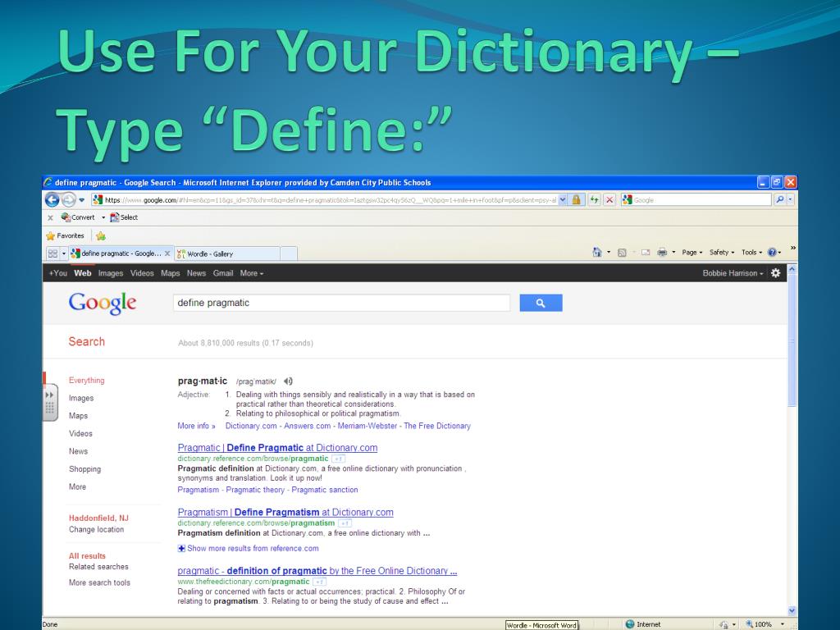Image resolution: width=840 pixels, height=630 pixels.
Task: Click More search tools link
Action: tap(99, 583)
